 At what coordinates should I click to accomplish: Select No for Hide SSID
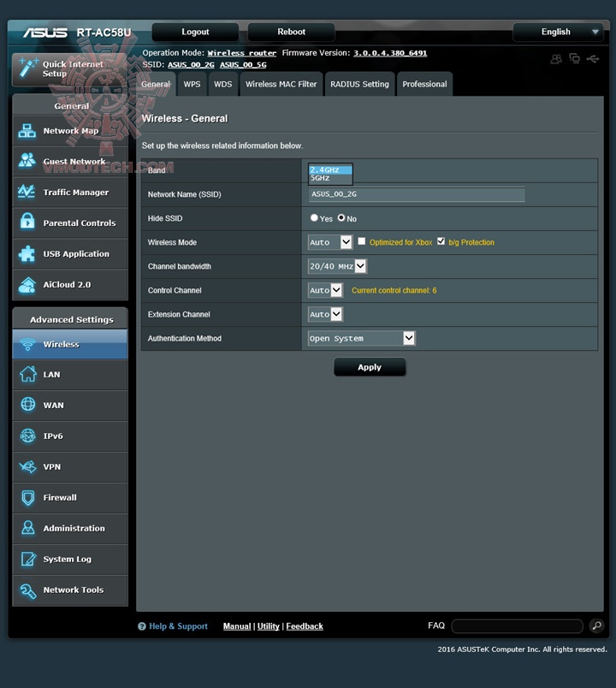[x=341, y=217]
